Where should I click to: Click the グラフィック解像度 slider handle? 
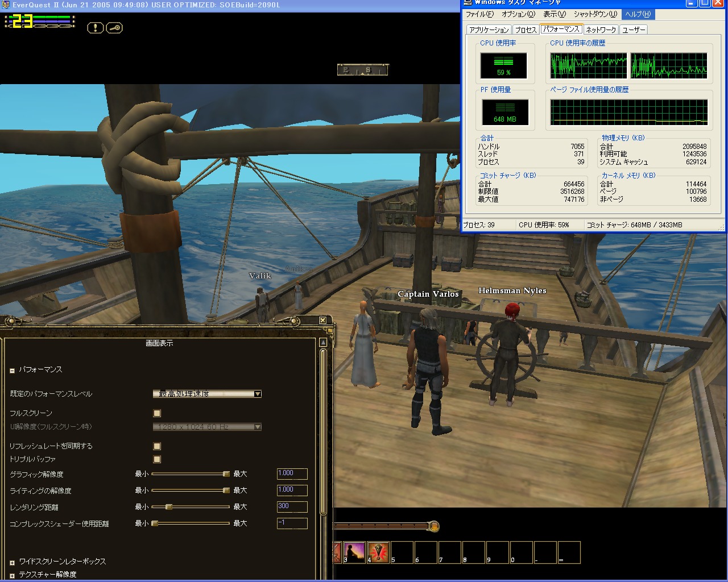pos(226,474)
